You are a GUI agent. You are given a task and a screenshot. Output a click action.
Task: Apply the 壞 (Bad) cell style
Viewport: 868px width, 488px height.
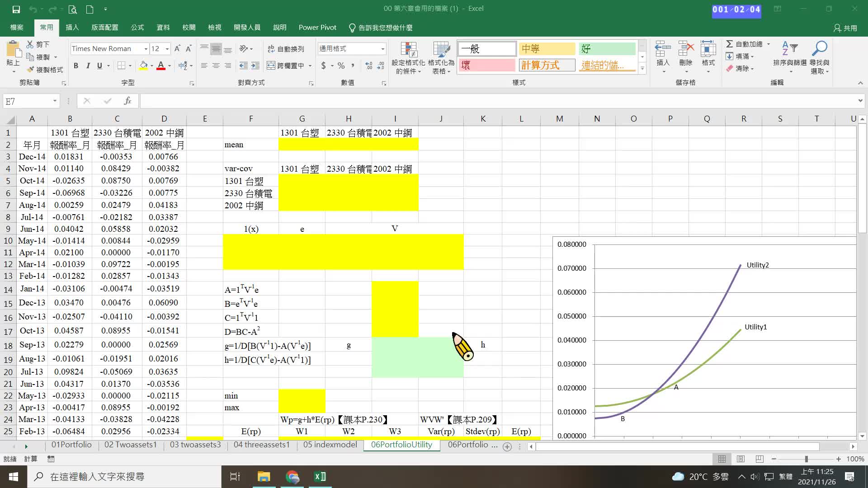tap(487, 66)
